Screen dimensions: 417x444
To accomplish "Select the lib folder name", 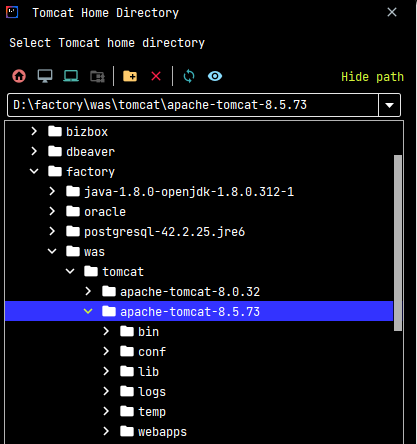I will 148,372.
